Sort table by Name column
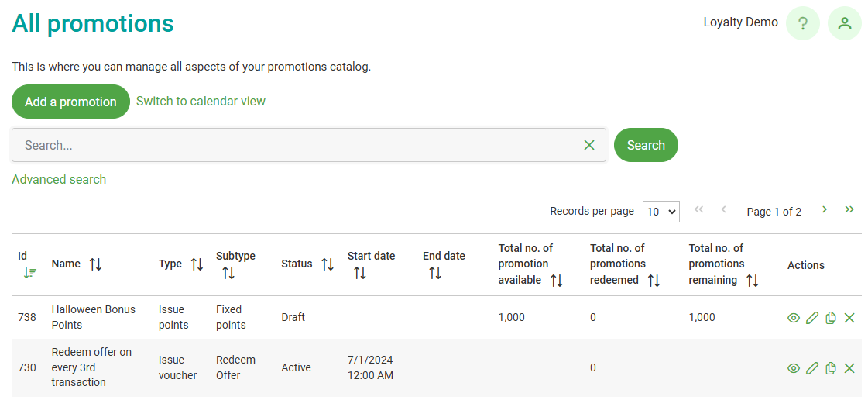The width and height of the screenshot is (868, 400). pyautogui.click(x=95, y=264)
